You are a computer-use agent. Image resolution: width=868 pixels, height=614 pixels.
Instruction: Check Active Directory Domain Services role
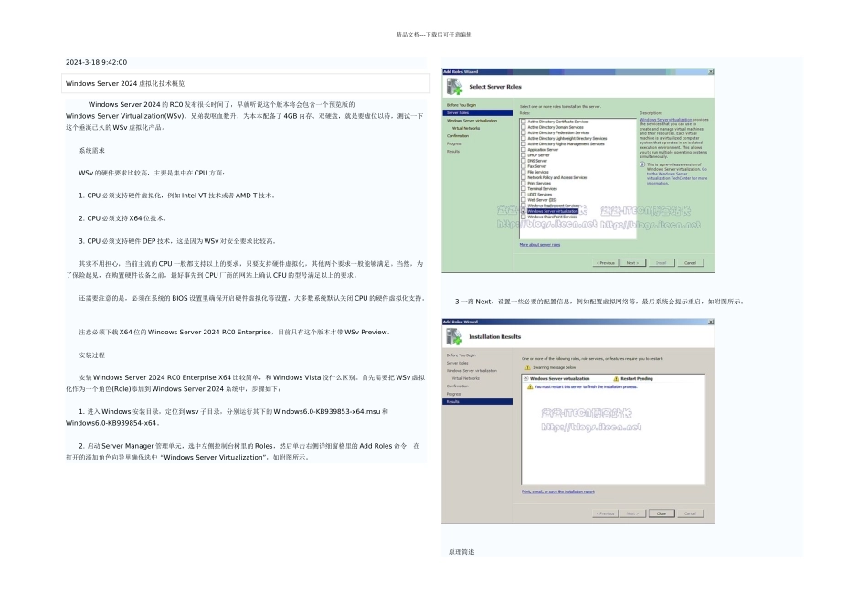(x=524, y=127)
